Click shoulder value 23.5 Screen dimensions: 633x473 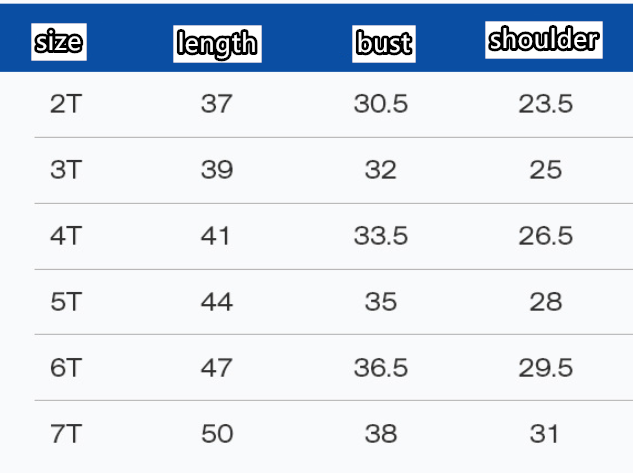point(545,104)
